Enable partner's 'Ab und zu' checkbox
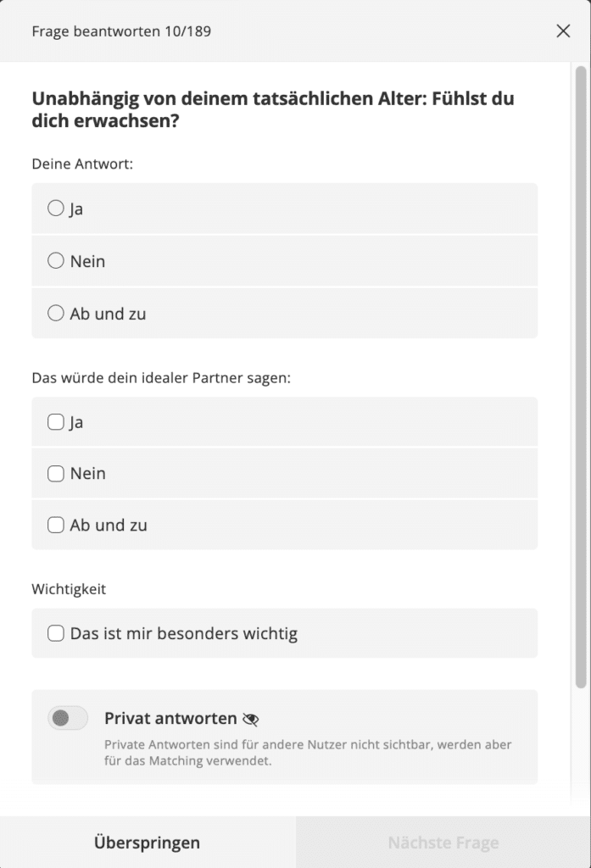This screenshot has height=868, width=591. [55, 525]
